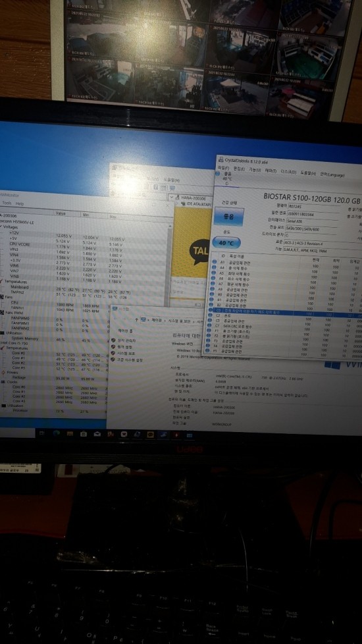The height and width of the screenshot is (644, 362).
Task: Open the 디스크(D) menu in CrystalDiskInfo
Action: (x=288, y=172)
